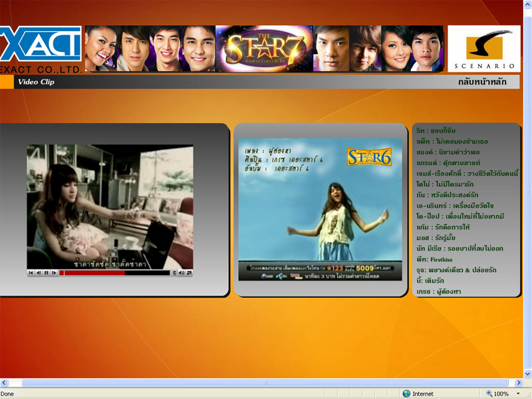Click the 100% zoom magnifier in status bar
Screen dimensions: 532x399
click(x=489, y=394)
